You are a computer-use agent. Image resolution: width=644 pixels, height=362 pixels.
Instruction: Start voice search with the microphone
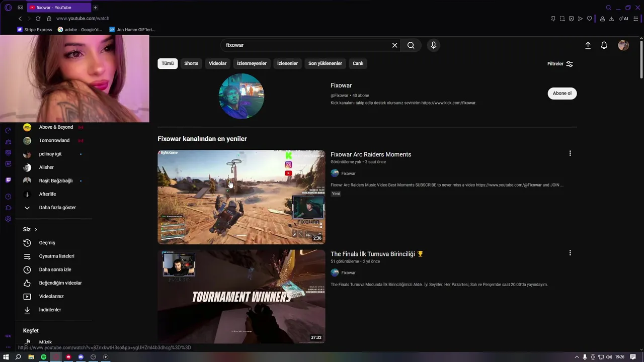point(434,45)
